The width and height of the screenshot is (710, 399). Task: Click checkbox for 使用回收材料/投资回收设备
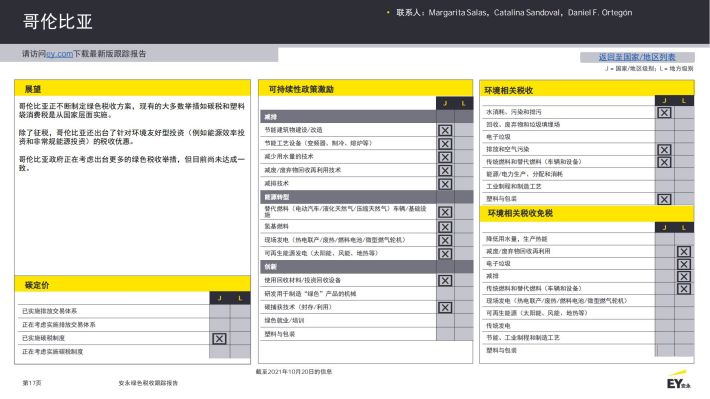pos(445,280)
